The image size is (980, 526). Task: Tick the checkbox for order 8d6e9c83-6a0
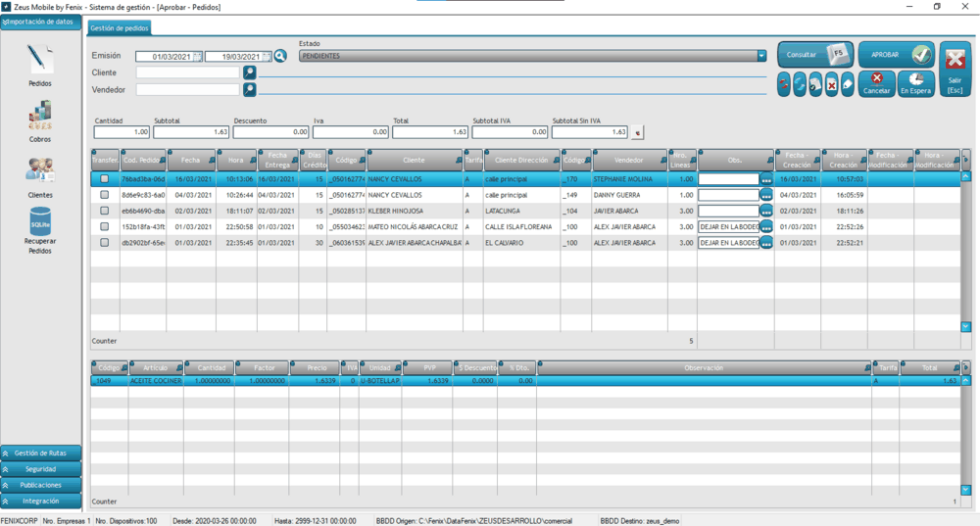[x=105, y=195]
